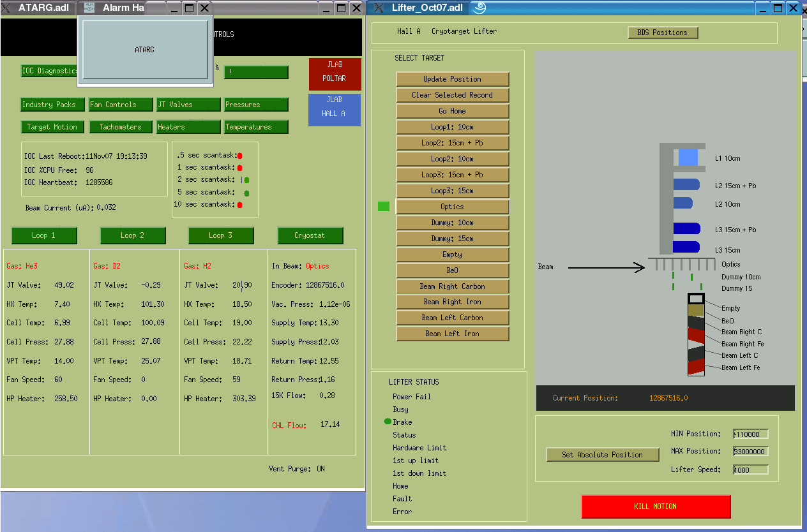The width and height of the screenshot is (807, 532).
Task: Open Loop 3 details
Action: (221, 235)
